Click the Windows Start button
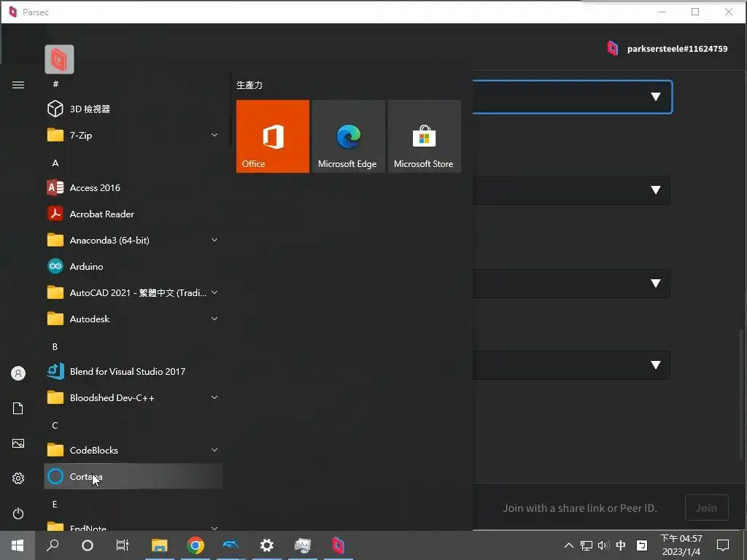The image size is (747, 560). coord(18,545)
